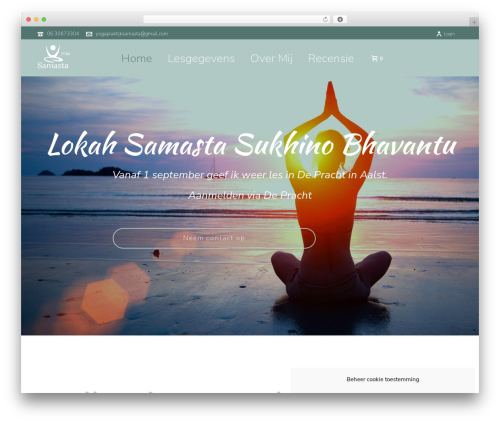The width and height of the screenshot is (500, 423).
Task: Open Beheer cookie toestemming panel
Action: [383, 379]
